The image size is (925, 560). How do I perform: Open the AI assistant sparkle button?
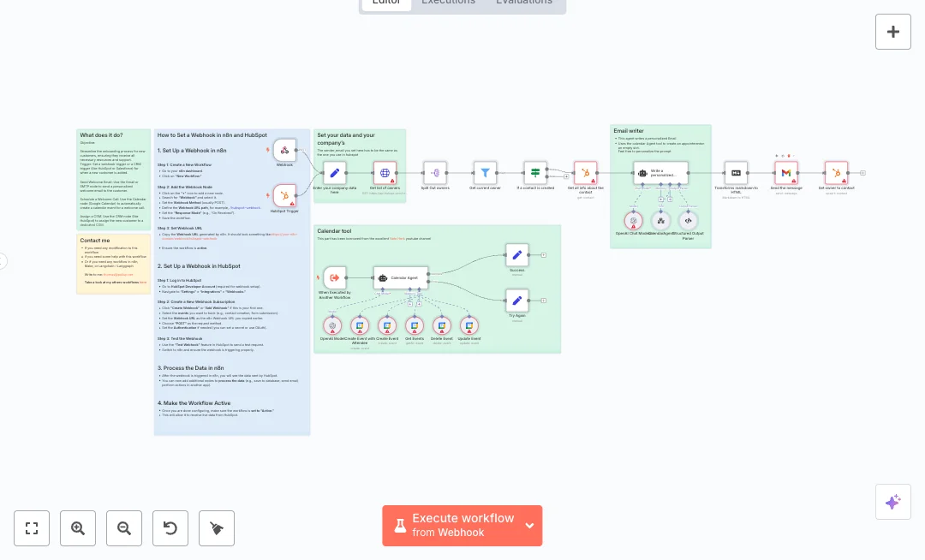coord(892,502)
